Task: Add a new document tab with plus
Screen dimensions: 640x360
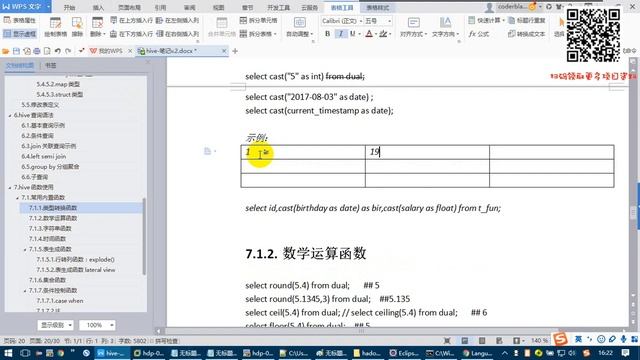Action: (235, 51)
